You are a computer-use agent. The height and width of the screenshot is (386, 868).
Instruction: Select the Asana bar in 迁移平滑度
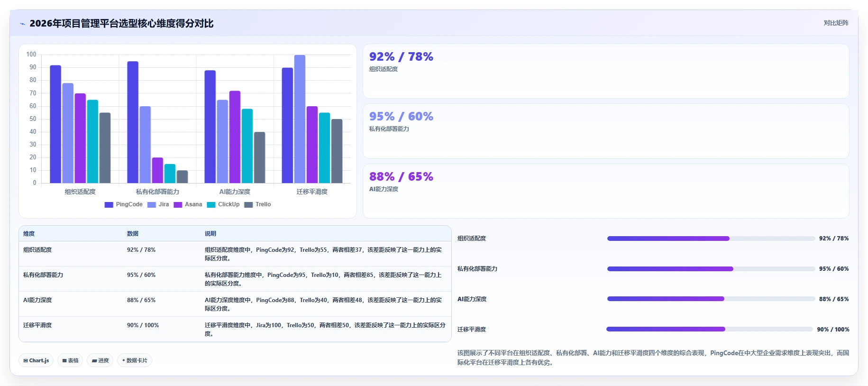click(312, 145)
